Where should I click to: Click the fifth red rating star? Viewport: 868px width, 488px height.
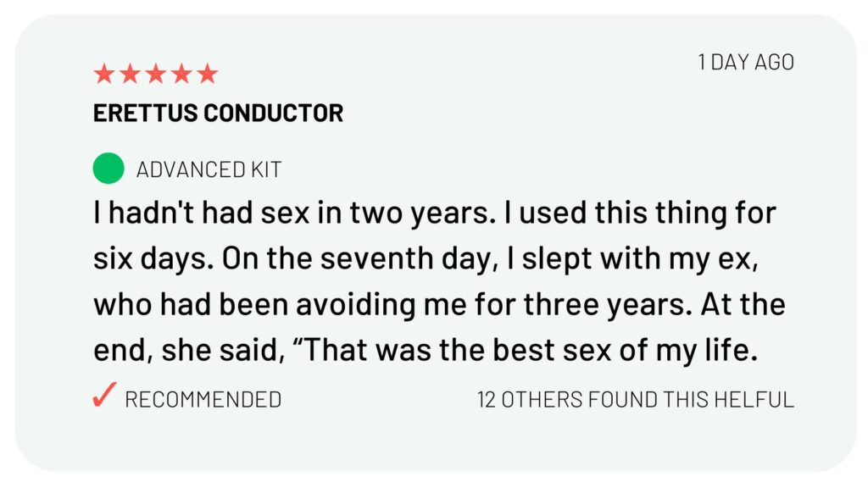point(208,75)
